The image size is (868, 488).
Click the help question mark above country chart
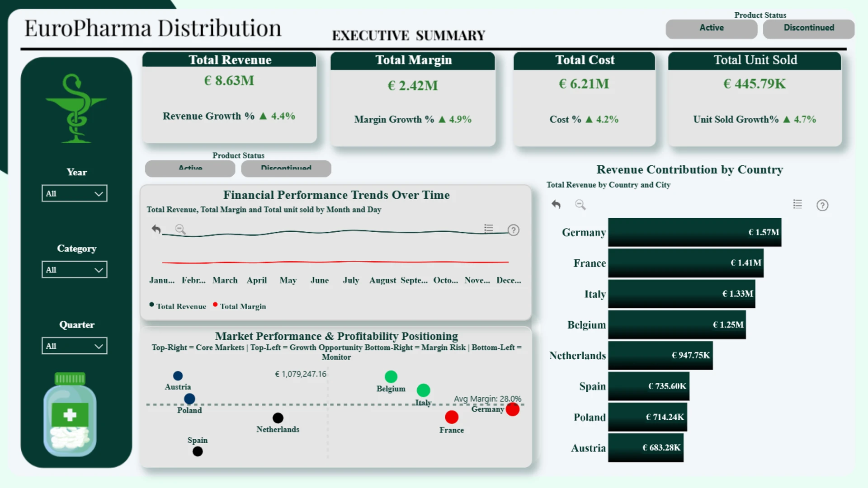click(822, 206)
